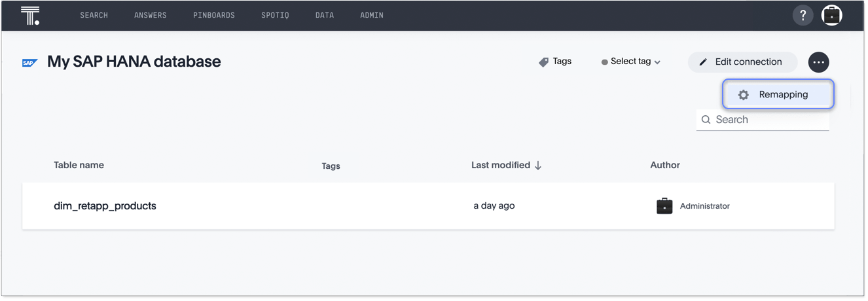Sort by Last modified arrow

point(538,166)
